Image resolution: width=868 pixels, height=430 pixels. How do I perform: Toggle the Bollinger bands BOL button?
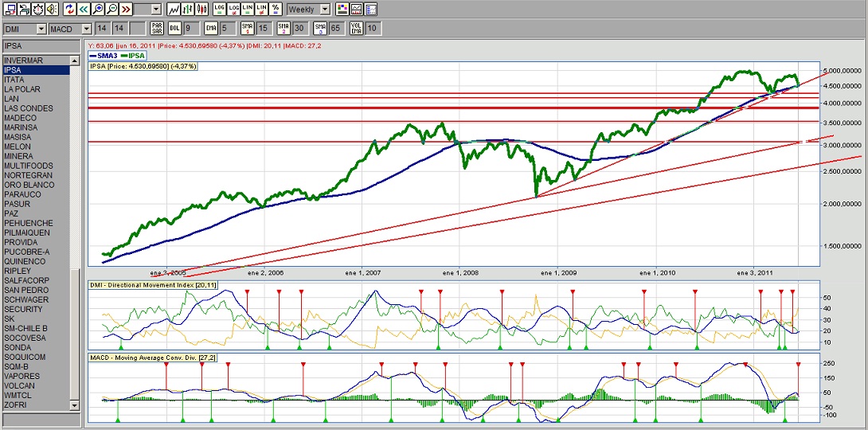(x=174, y=29)
